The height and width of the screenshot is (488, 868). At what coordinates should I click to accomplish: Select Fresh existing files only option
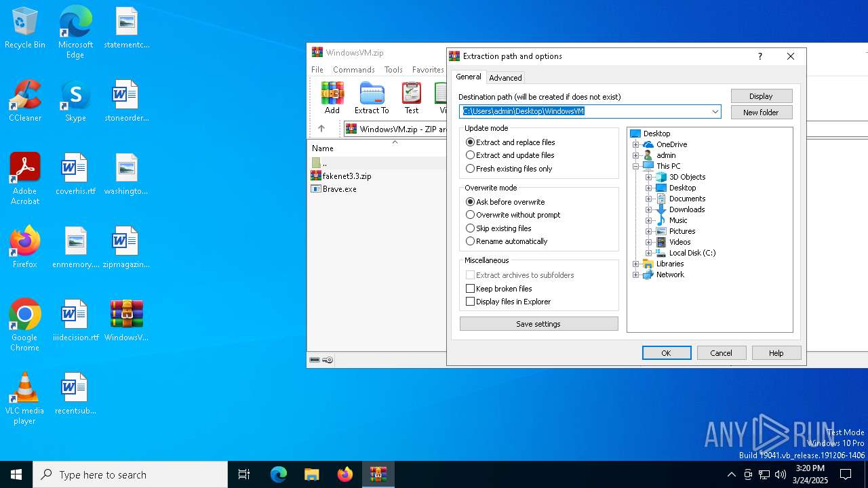[509, 168]
